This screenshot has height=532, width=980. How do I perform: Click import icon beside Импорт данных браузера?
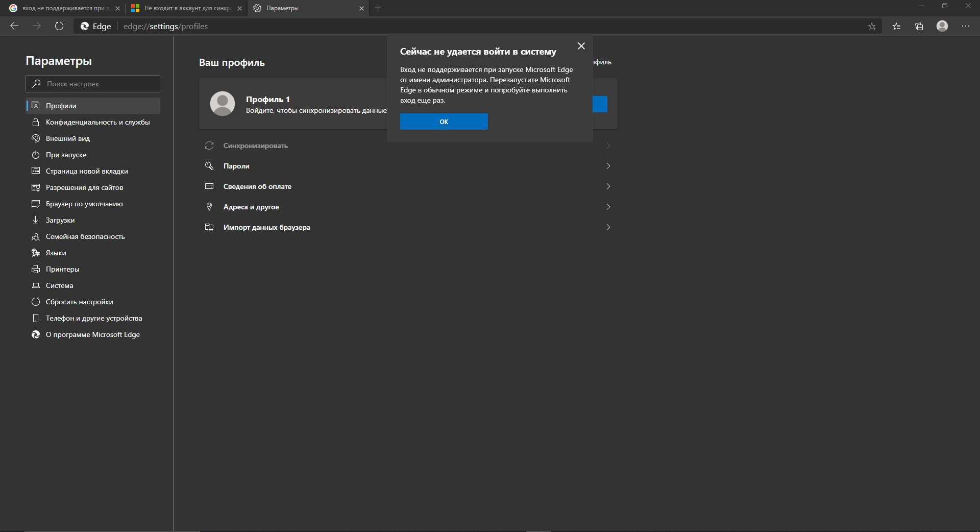[x=209, y=227]
